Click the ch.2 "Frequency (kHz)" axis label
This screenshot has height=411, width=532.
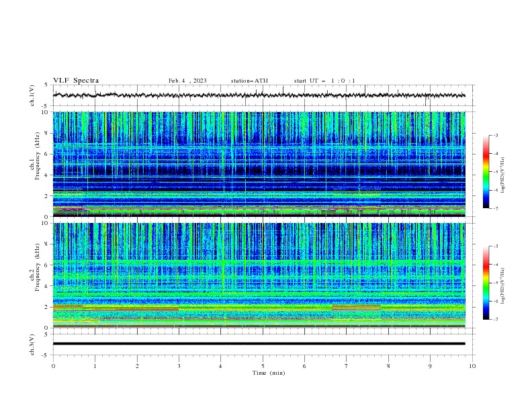click(38, 267)
